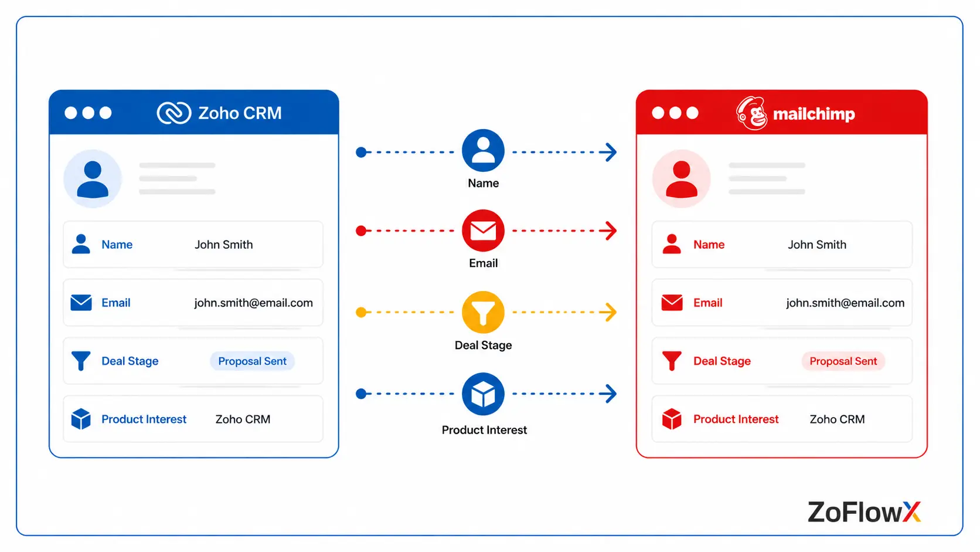This screenshot has width=980, height=552.
Task: Select the red person avatar in Mailchimp
Action: pos(682,178)
